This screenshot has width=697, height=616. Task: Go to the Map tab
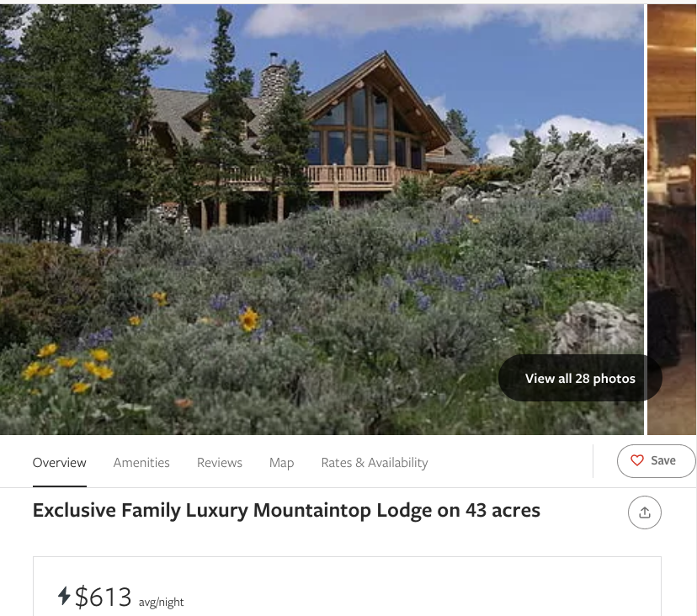[x=281, y=463]
